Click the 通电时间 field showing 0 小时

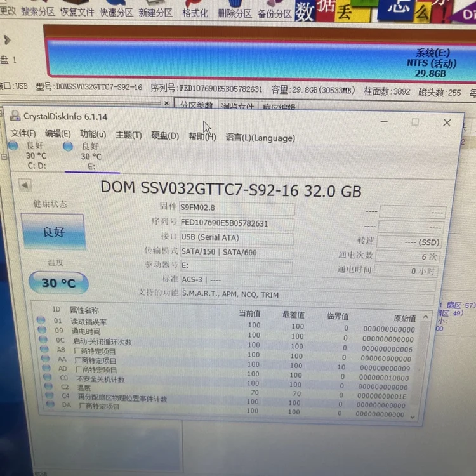(x=406, y=270)
